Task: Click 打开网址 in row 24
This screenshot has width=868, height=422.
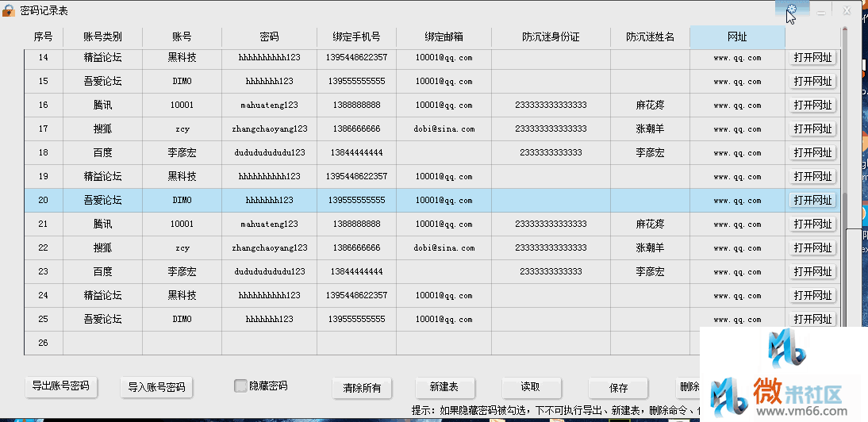Action: point(812,295)
